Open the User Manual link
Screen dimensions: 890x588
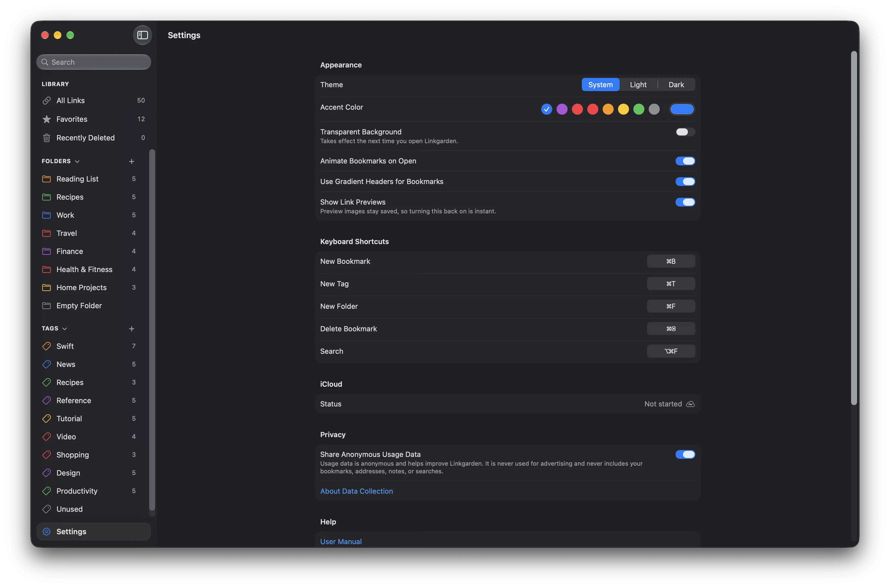[x=341, y=541]
